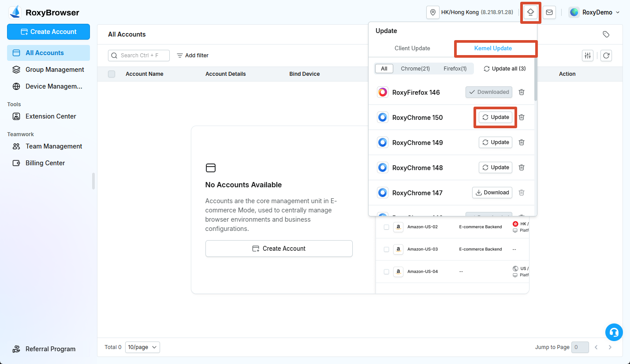The width and height of the screenshot is (630, 364).
Task: Click the Amazon icon of Amazon-US-02
Action: (398, 227)
